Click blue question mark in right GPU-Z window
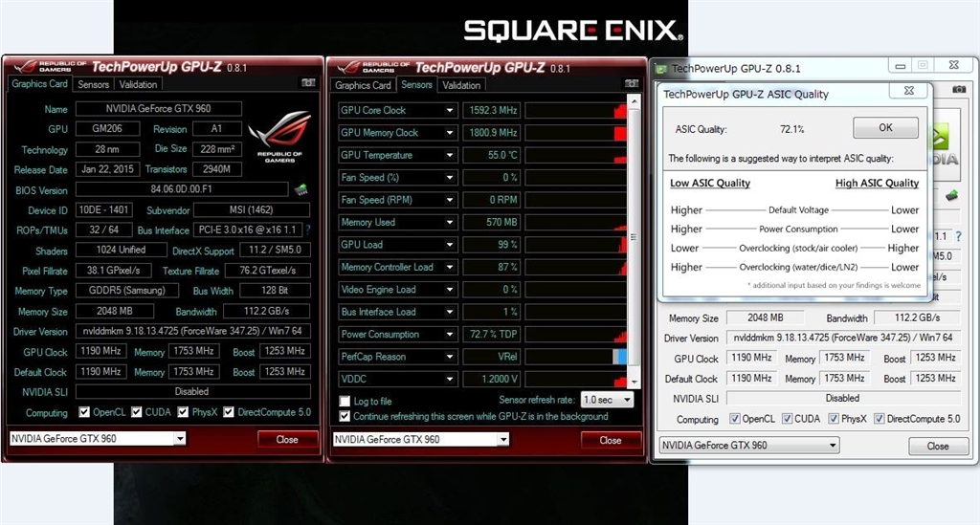The image size is (980, 525). tap(958, 236)
